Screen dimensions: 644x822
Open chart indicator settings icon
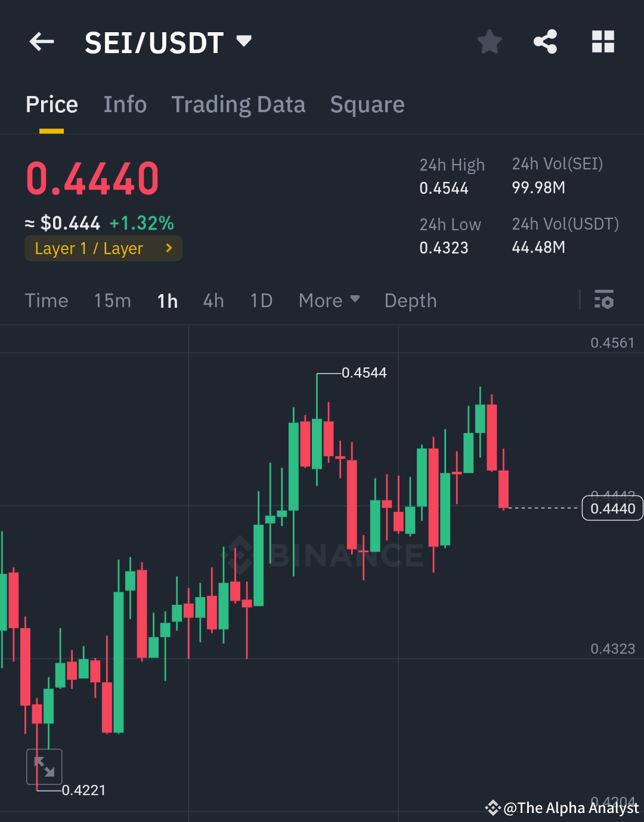click(x=604, y=300)
